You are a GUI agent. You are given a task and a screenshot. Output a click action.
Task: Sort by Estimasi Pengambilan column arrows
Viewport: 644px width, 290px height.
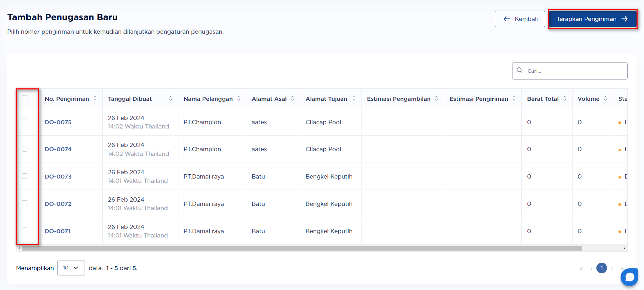(437, 99)
